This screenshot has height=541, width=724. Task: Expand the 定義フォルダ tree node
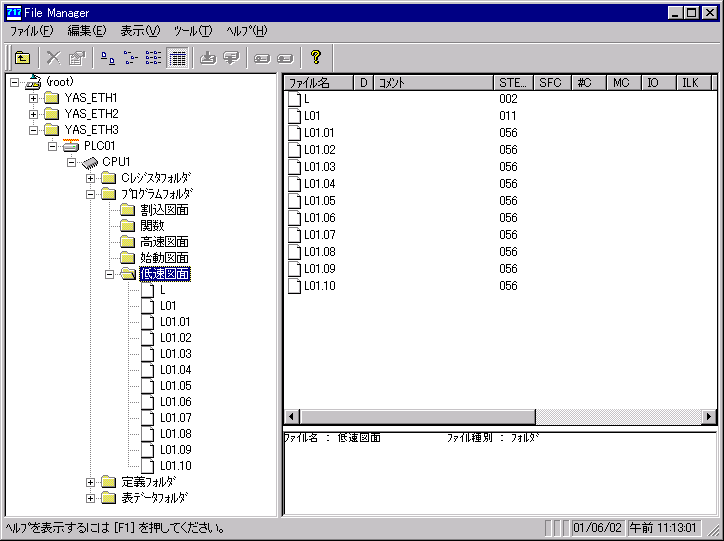pyautogui.click(x=91, y=482)
